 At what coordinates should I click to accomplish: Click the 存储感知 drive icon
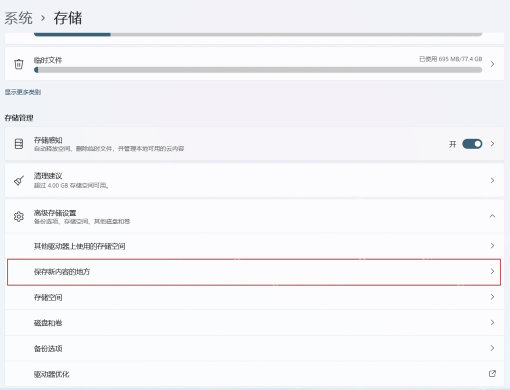tap(19, 144)
